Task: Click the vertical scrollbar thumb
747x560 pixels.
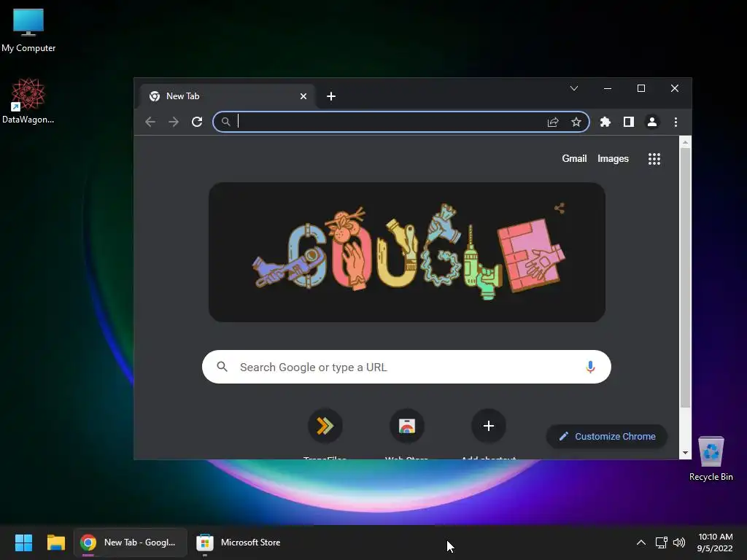Action: pos(685,278)
